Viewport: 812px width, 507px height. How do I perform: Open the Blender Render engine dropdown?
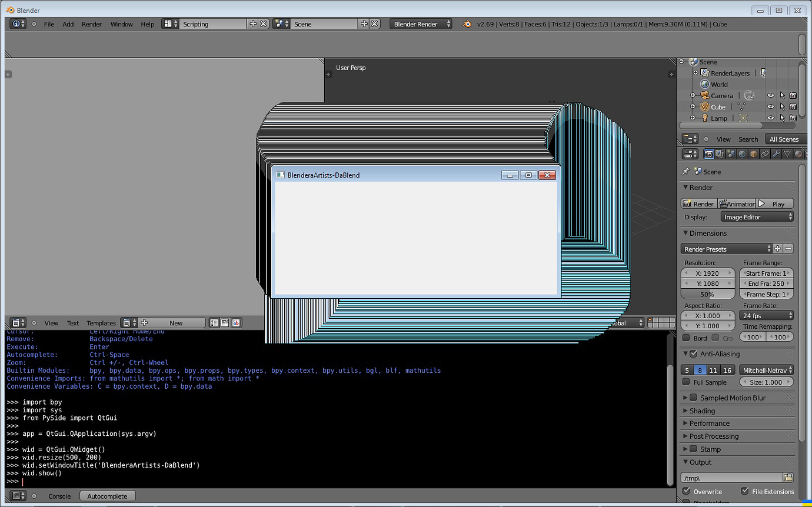[421, 24]
